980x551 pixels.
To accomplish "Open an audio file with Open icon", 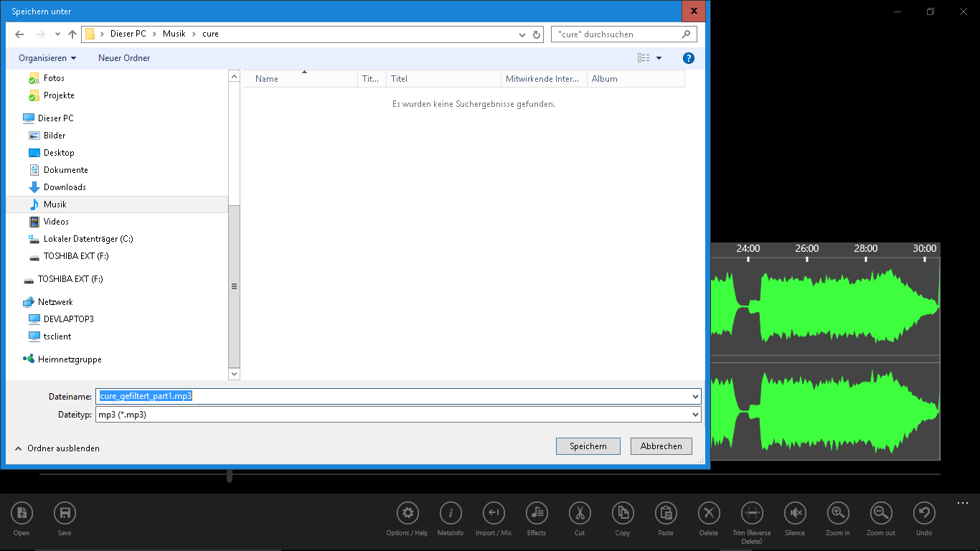I will tap(22, 512).
